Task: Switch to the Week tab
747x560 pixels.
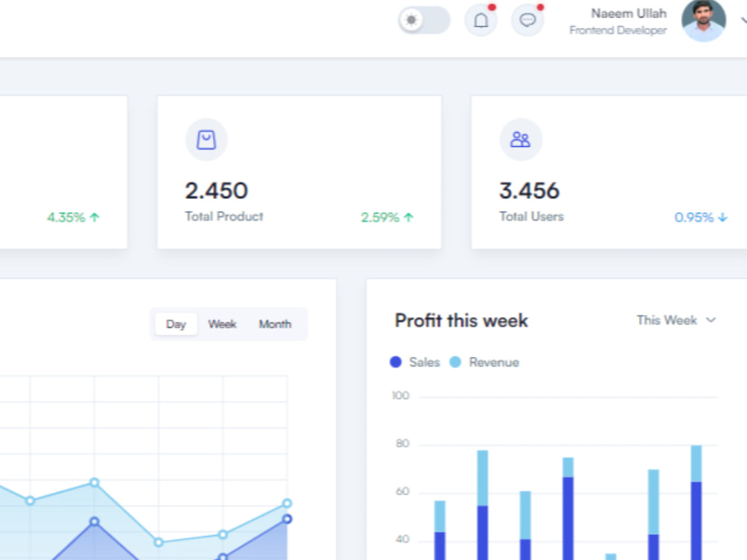Action: pyautogui.click(x=222, y=324)
